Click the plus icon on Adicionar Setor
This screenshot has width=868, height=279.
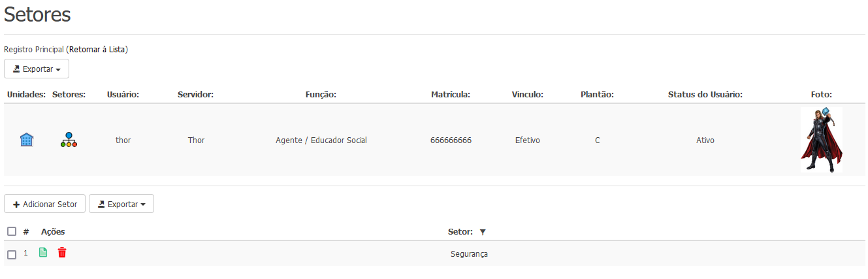16,205
